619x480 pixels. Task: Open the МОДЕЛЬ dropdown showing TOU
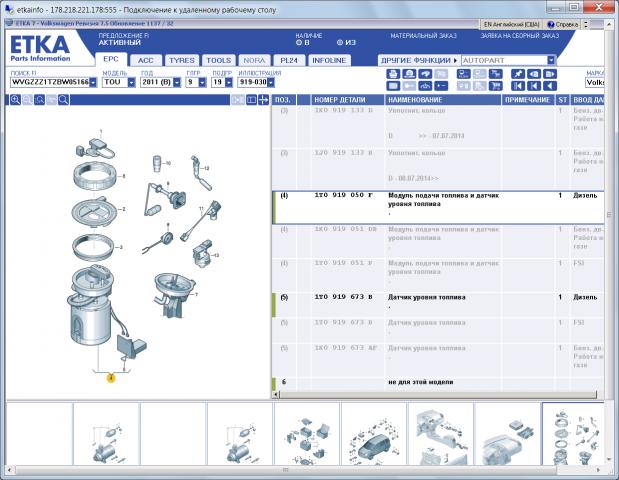(x=131, y=82)
